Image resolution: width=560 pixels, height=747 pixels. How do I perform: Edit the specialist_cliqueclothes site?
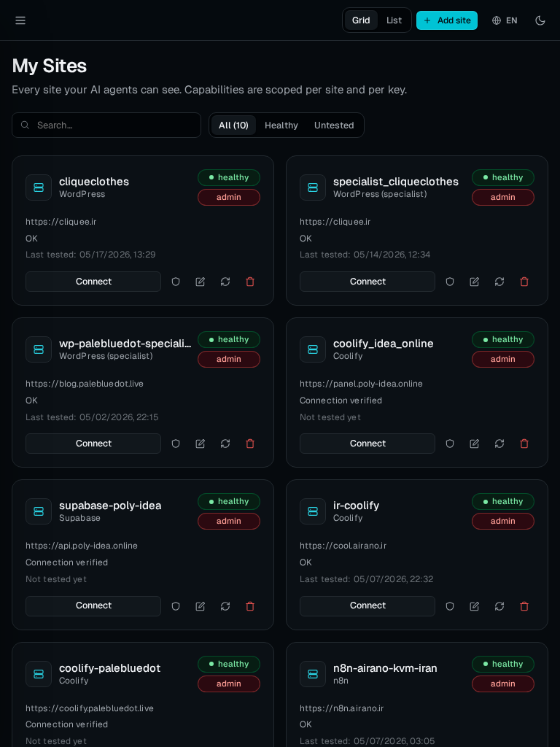tap(475, 282)
